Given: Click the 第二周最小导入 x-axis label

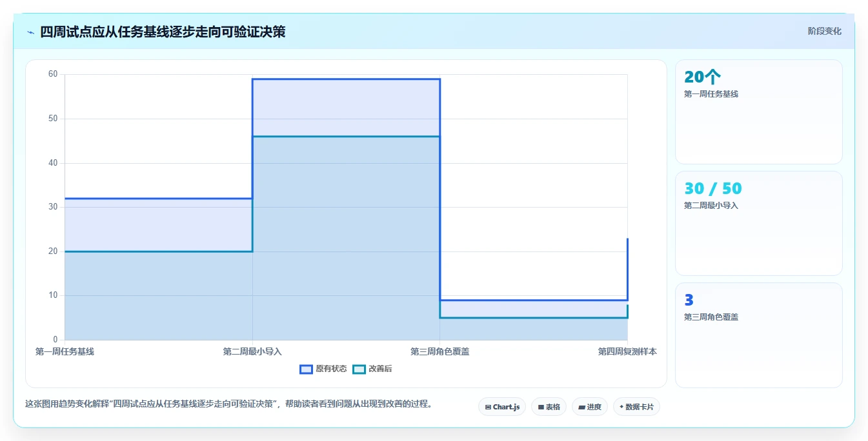Looking at the screenshot, I should (x=252, y=351).
